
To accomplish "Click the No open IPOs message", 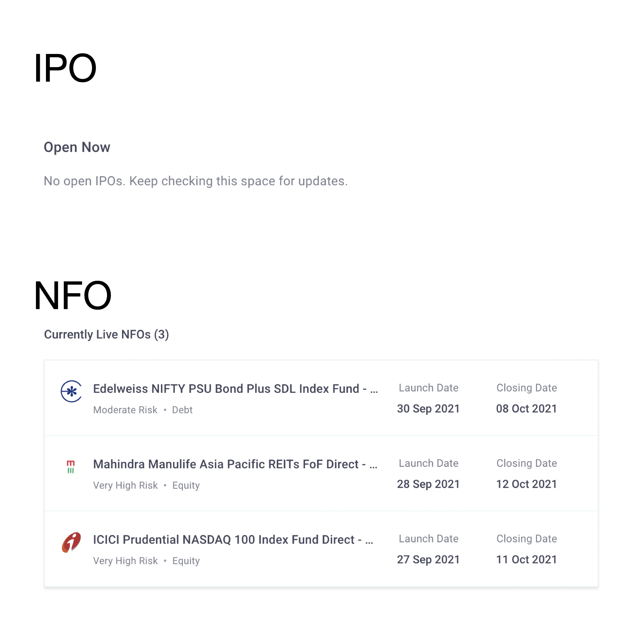I will tap(196, 181).
